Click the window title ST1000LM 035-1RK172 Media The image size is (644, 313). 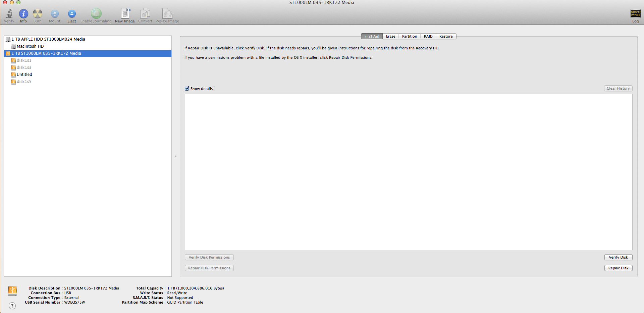point(322,2)
